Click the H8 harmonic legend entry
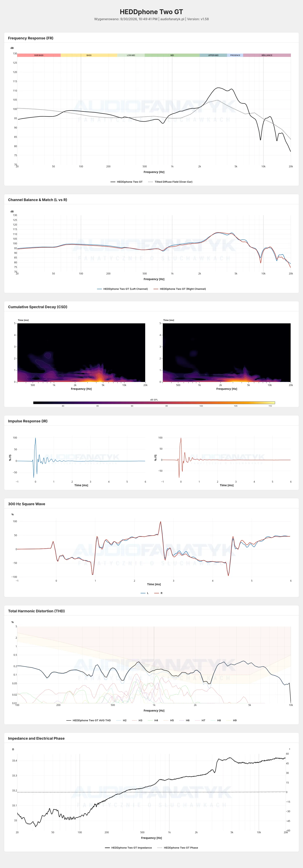The image size is (303, 868). click(216, 720)
